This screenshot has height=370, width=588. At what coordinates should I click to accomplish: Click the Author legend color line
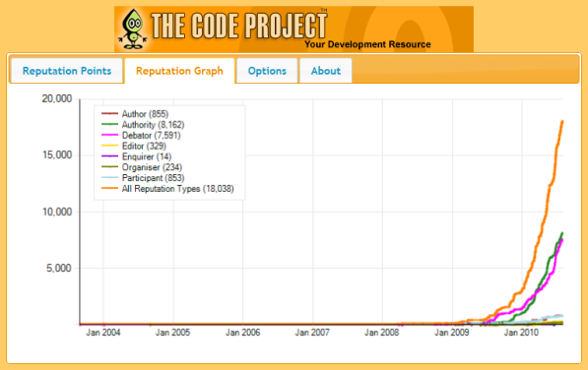[x=110, y=114]
